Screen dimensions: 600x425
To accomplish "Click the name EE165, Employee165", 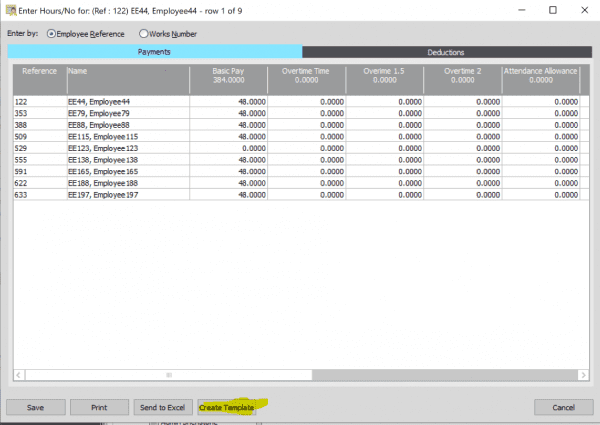I will click(x=103, y=172).
